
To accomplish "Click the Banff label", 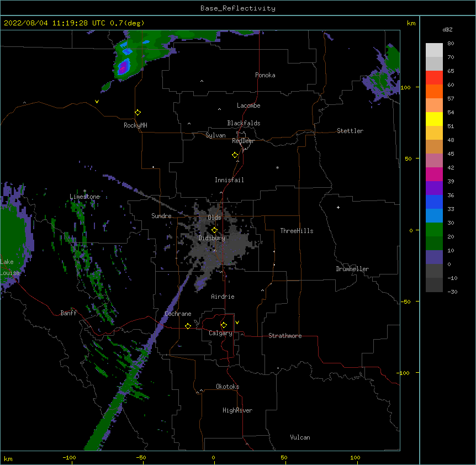I will tap(68, 313).
